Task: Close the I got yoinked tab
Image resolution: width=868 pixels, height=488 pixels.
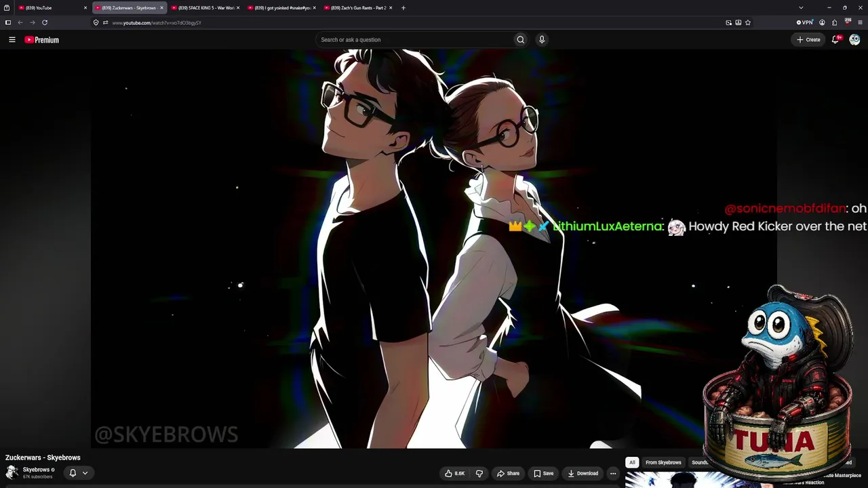Action: tap(315, 7)
